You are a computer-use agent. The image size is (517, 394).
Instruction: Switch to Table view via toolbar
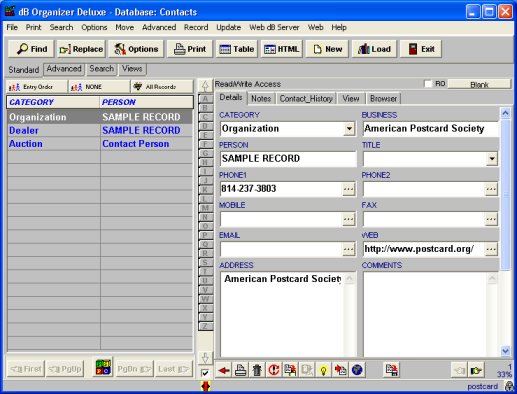236,49
